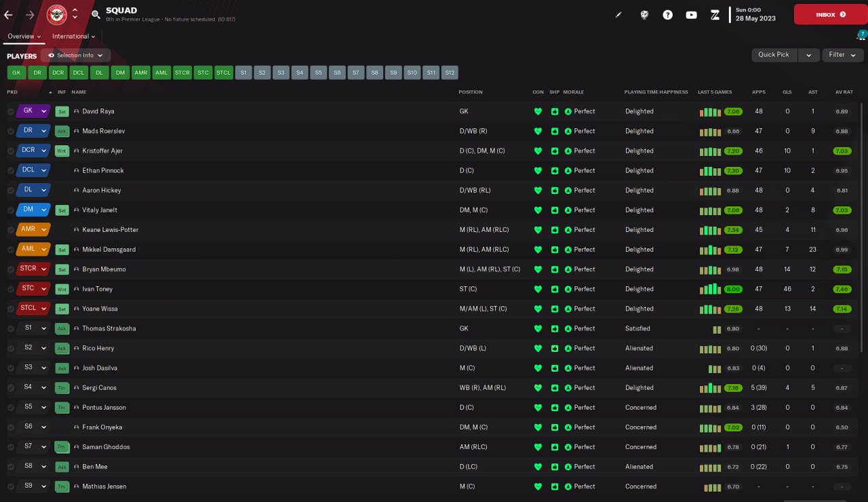Click Ethan Pinnock's morale icon
868x502 pixels.
568,170
